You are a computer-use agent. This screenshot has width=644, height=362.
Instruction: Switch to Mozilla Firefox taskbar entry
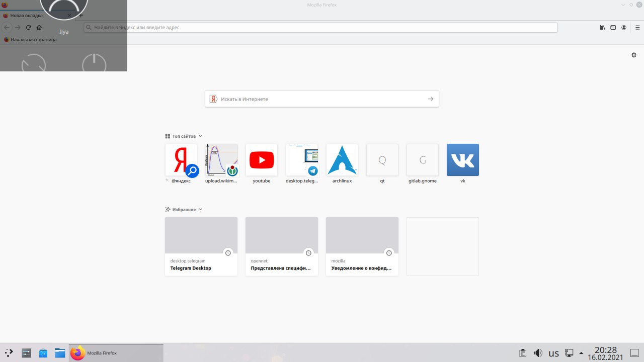pyautogui.click(x=116, y=353)
